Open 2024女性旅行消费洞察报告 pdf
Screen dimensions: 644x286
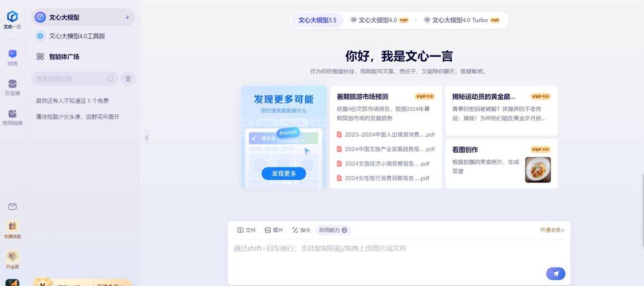click(383, 178)
